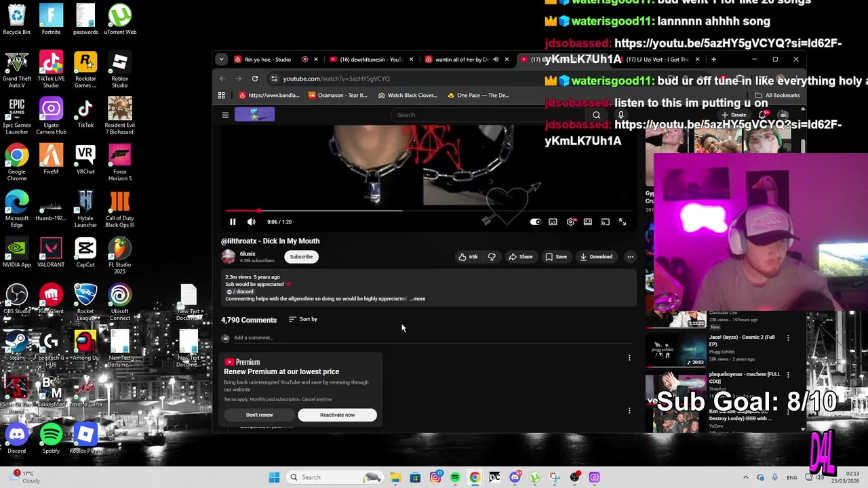Open the Premium card options menu
This screenshot has width=868, height=488.
[x=629, y=358]
